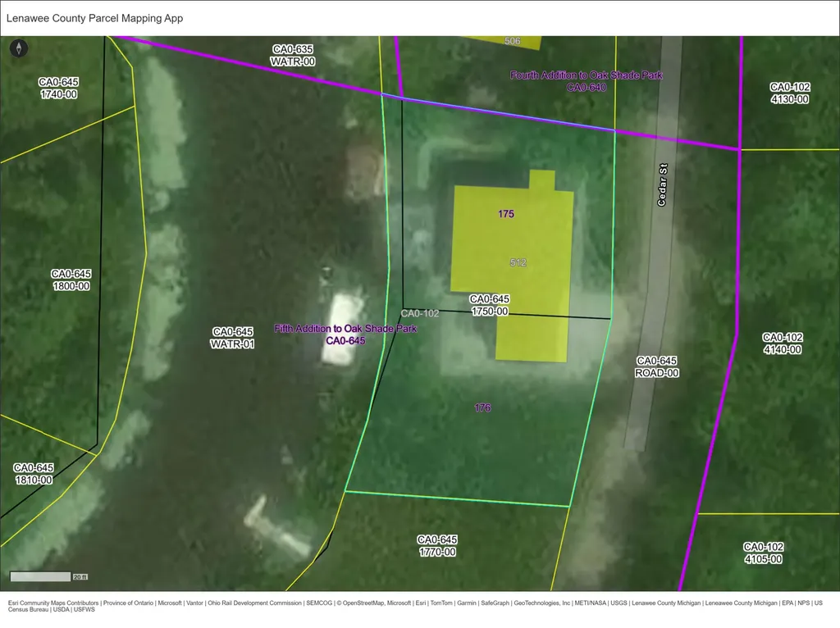Click the 20 ft scale bar
The width and height of the screenshot is (840, 628).
pos(48,576)
